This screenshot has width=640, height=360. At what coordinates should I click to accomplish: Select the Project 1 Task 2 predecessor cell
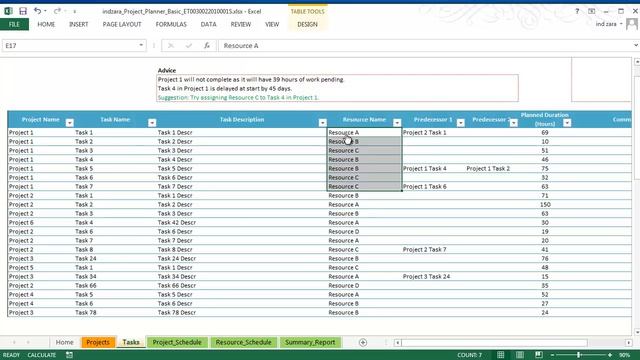492,169
